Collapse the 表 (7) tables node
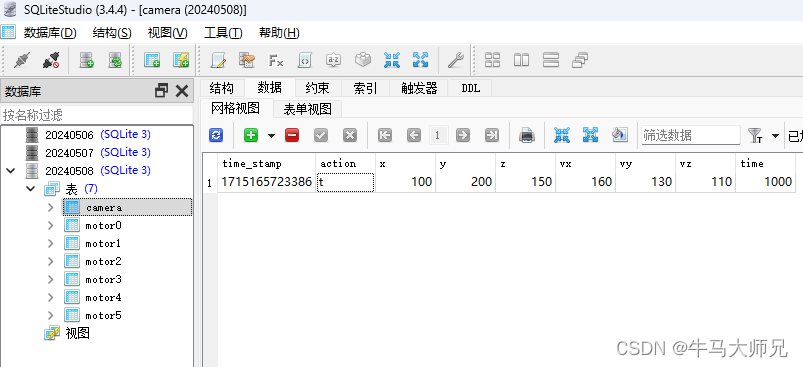Screen dimensions: 803x367 tap(30, 189)
